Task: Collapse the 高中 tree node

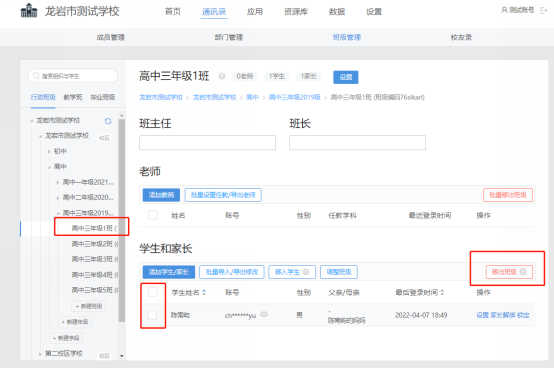Action: (49, 167)
